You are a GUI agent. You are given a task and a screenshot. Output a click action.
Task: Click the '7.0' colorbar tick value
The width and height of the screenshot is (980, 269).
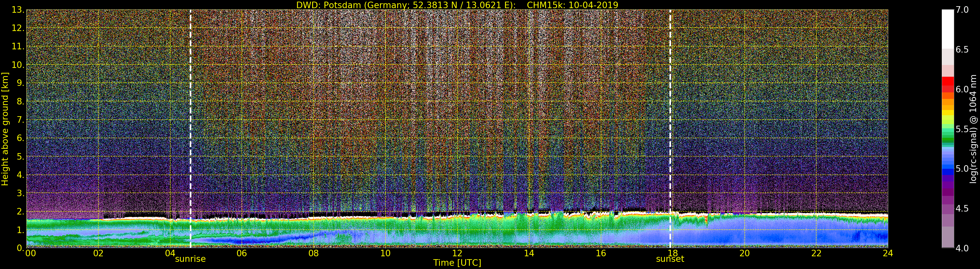962,9
